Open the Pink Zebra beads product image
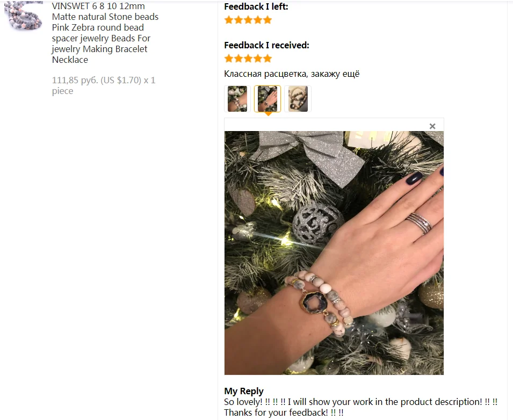The height and width of the screenshot is (420, 513). (23, 16)
